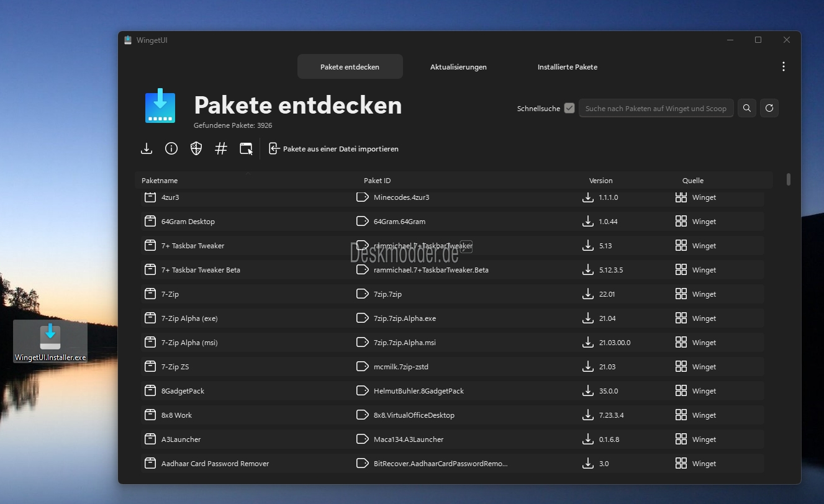
Task: Click Winget source icon for 7-Zip ZS
Action: click(681, 366)
